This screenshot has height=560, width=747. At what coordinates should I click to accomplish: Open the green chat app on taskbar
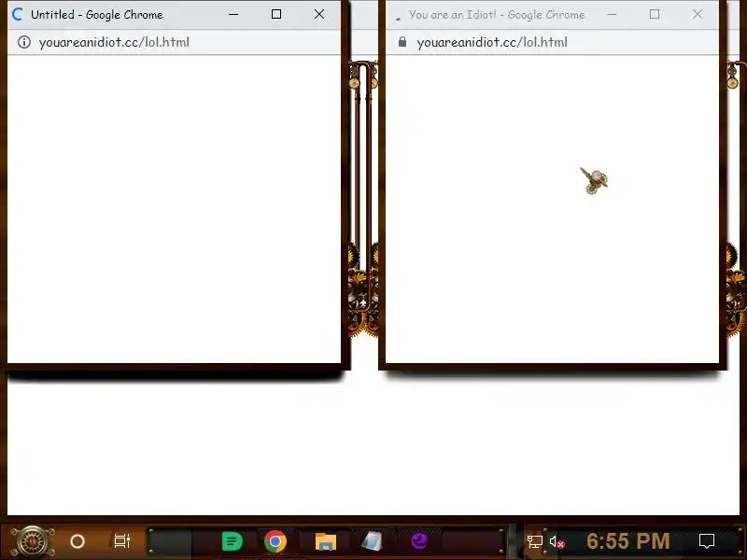click(x=232, y=541)
